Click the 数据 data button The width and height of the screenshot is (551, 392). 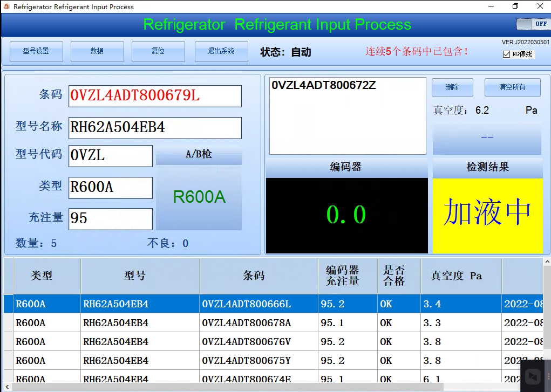click(97, 51)
